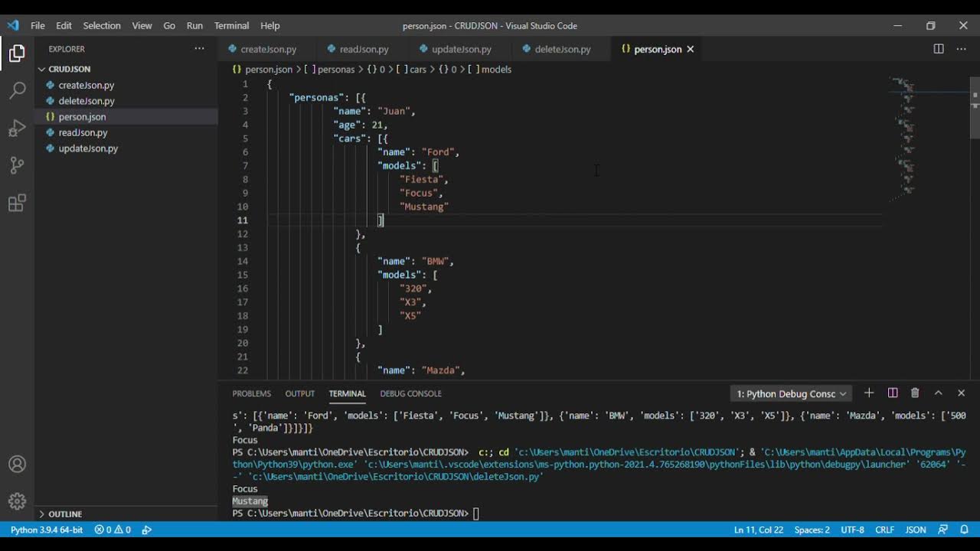This screenshot has height=551, width=980.
Task: Show the Debug Console panel tab
Action: pyautogui.click(x=411, y=393)
